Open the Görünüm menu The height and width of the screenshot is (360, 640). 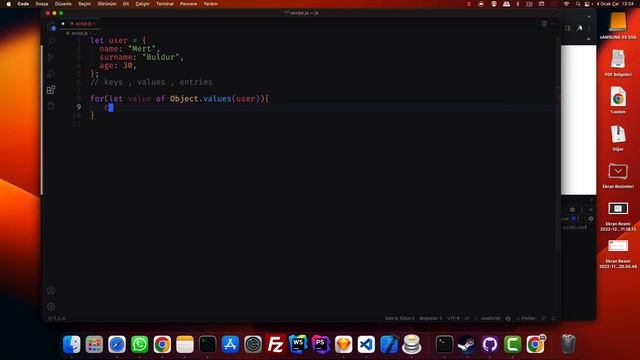[107, 4]
